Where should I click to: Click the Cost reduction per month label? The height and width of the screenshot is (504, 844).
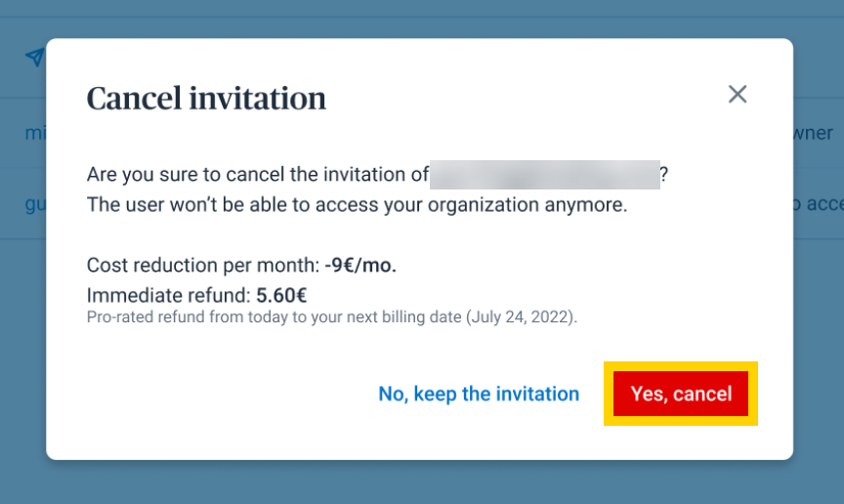point(203,265)
